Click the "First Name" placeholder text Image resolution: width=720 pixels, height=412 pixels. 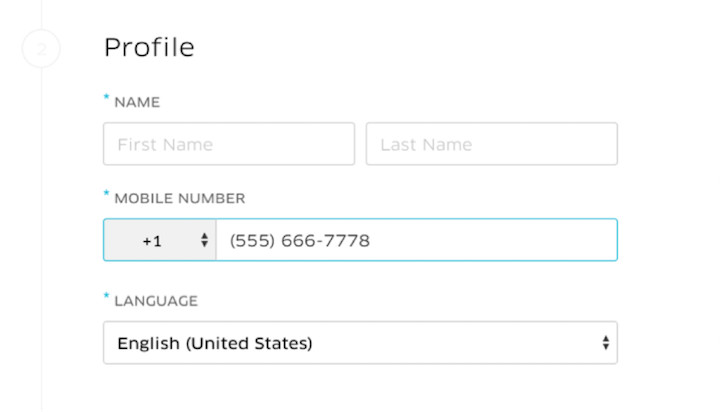click(x=165, y=145)
